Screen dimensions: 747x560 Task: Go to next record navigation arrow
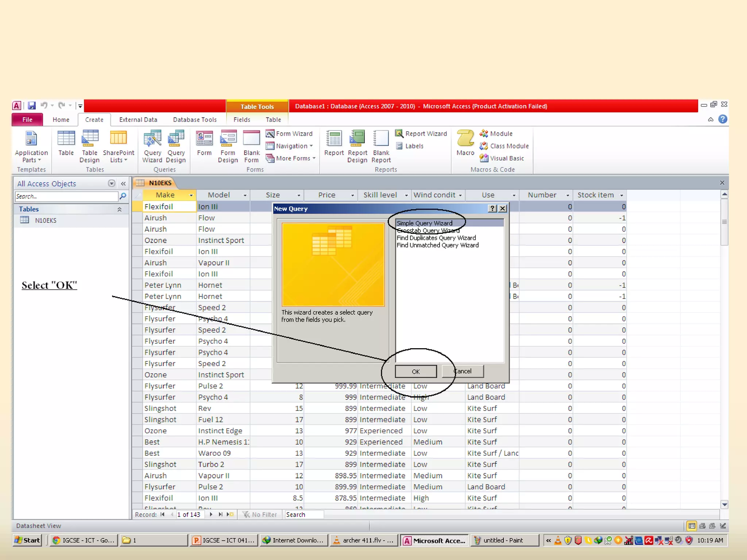coord(211,514)
